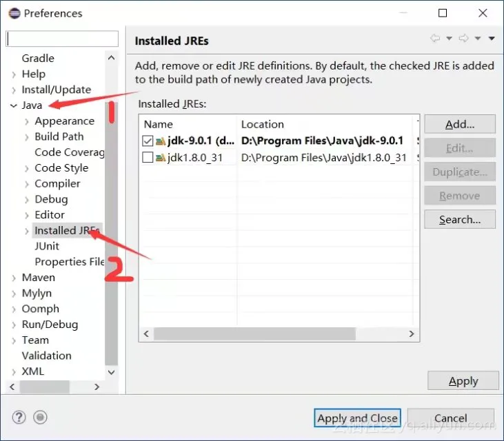
Task: Click the back navigation arrow icon
Action: 435,38
